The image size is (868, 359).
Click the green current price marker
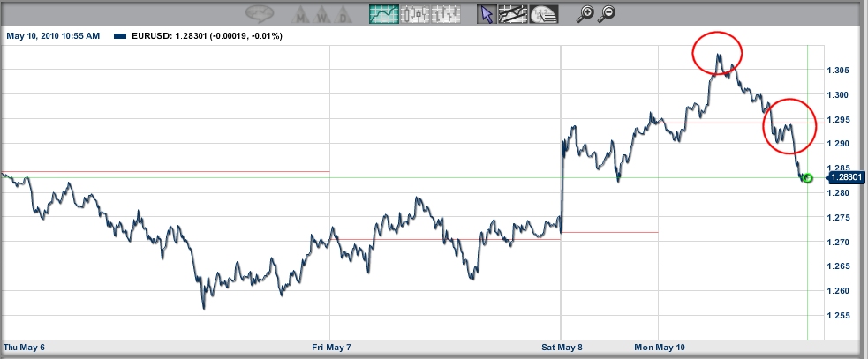pyautogui.click(x=808, y=178)
